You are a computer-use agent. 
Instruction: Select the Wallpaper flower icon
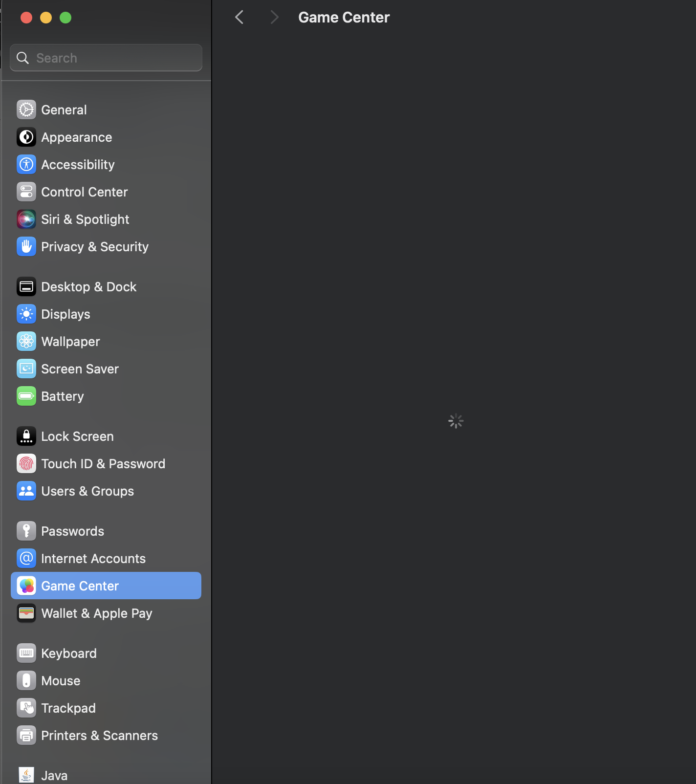(x=26, y=342)
